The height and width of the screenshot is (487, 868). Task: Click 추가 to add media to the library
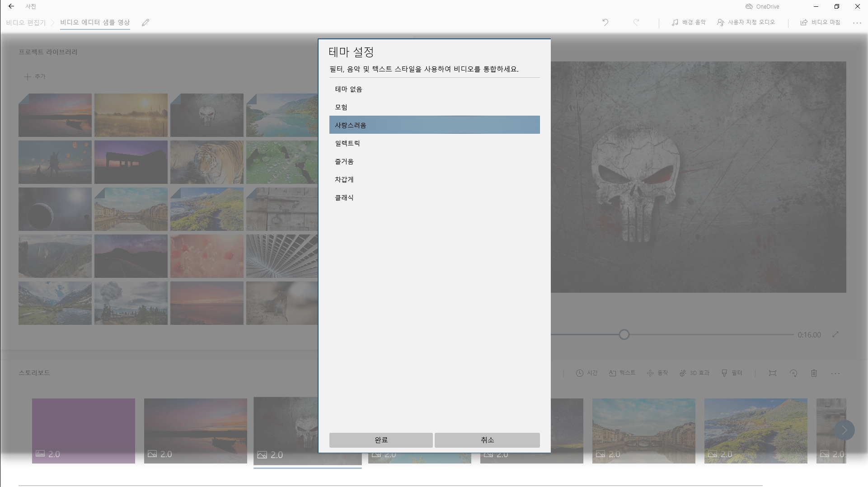(x=35, y=76)
